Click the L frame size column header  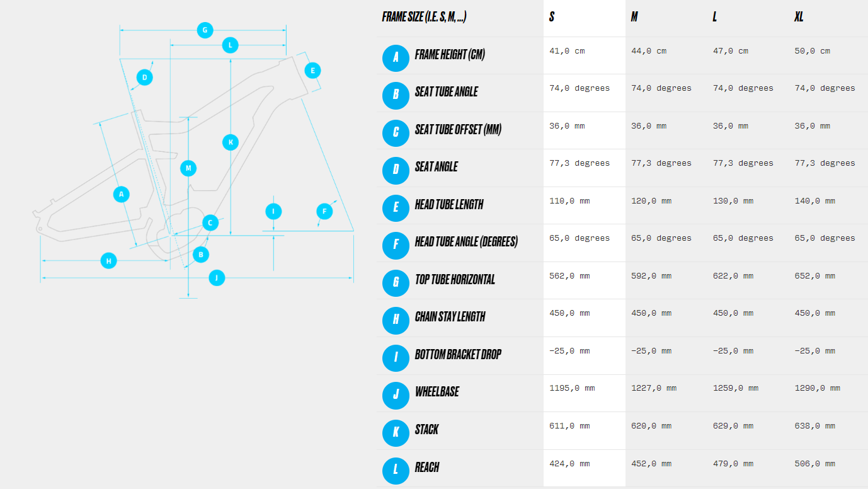(x=715, y=17)
